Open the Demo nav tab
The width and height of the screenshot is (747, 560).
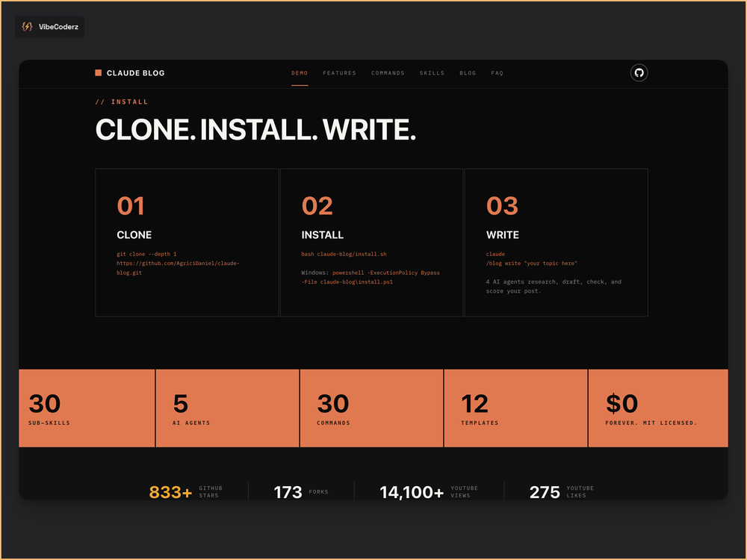pyautogui.click(x=300, y=73)
